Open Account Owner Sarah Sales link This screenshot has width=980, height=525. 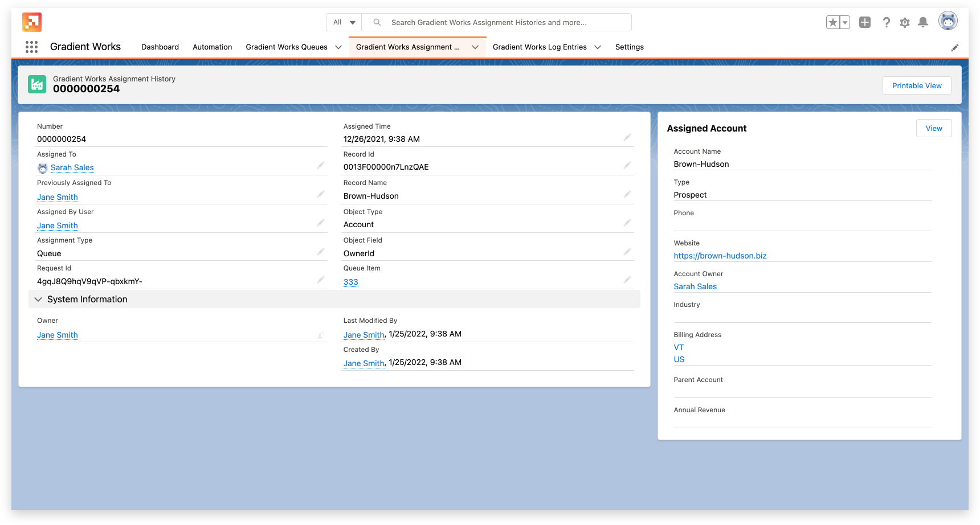695,286
